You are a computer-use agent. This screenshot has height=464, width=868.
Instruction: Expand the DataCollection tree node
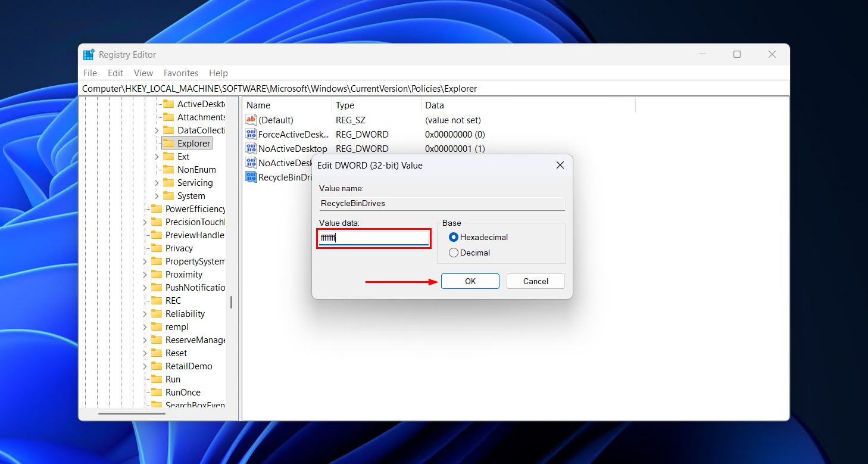[157, 130]
